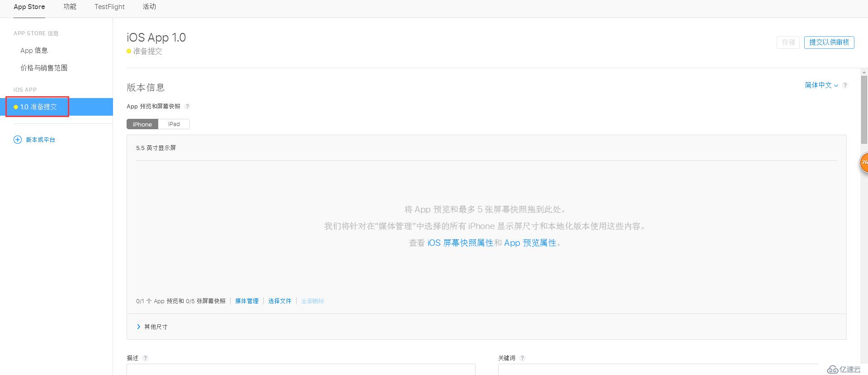868x375 pixels.
Task: Select the iPhone device toggle
Action: pyautogui.click(x=142, y=124)
